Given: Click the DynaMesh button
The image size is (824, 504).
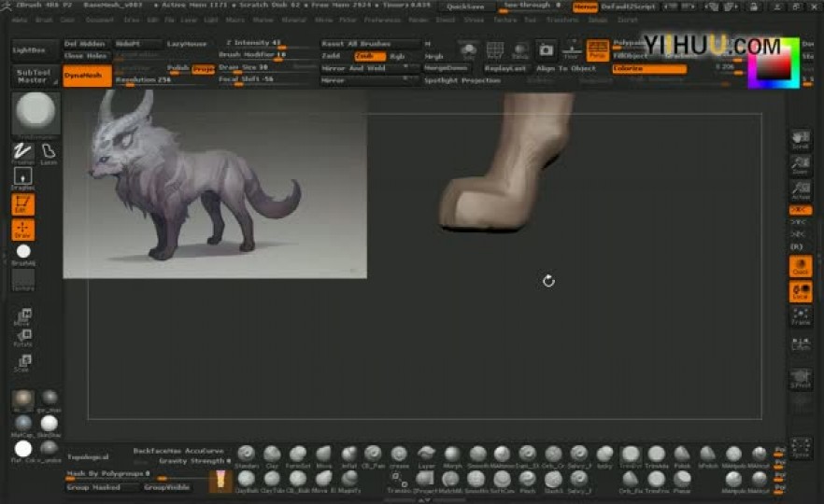Looking at the screenshot, I should [x=87, y=76].
